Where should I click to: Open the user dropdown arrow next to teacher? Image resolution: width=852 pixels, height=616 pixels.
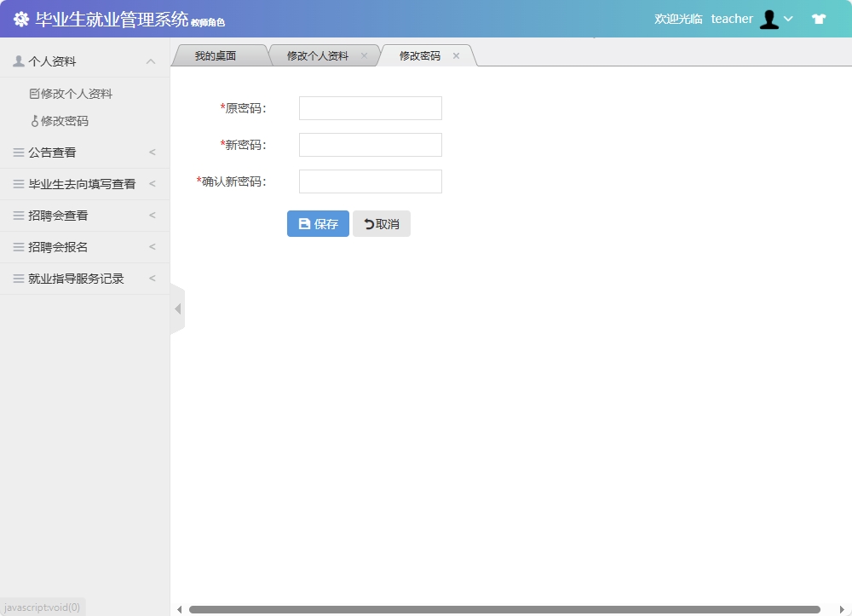point(788,19)
